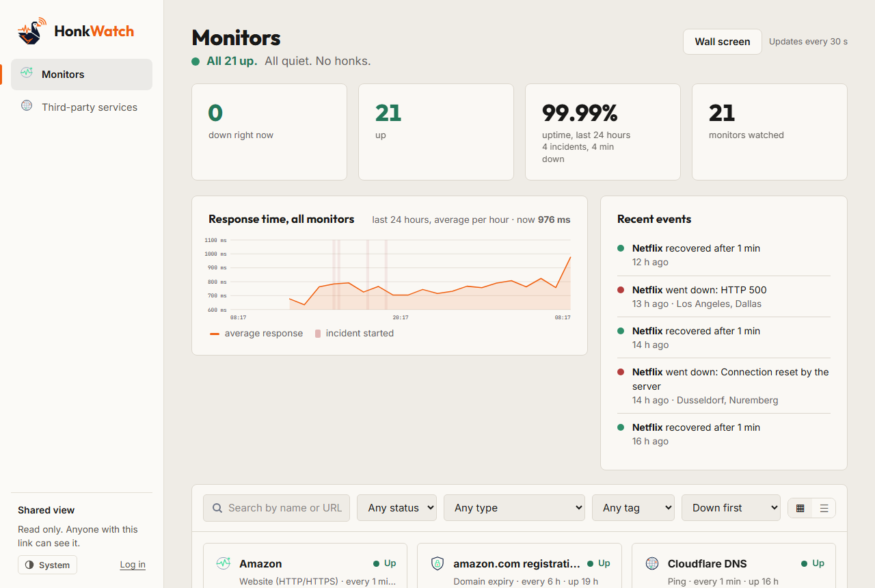
Task: Click the incident started legend label
Action: coord(360,334)
